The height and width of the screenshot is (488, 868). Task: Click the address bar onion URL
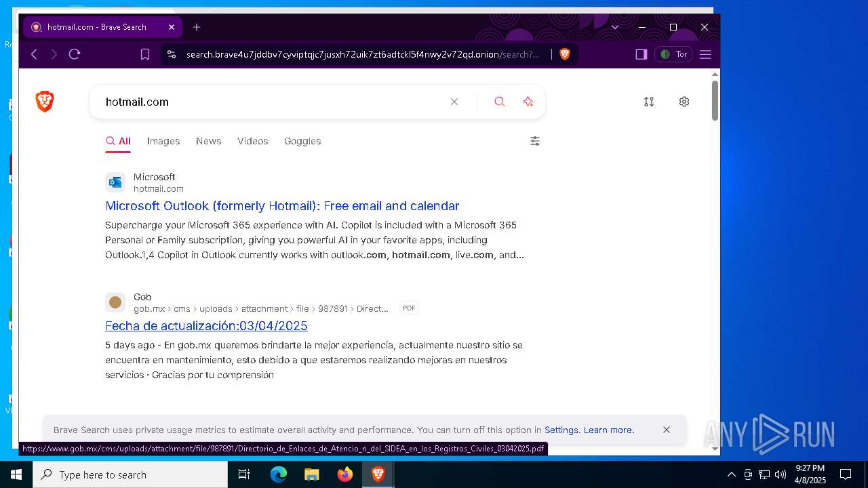pyautogui.click(x=363, y=54)
